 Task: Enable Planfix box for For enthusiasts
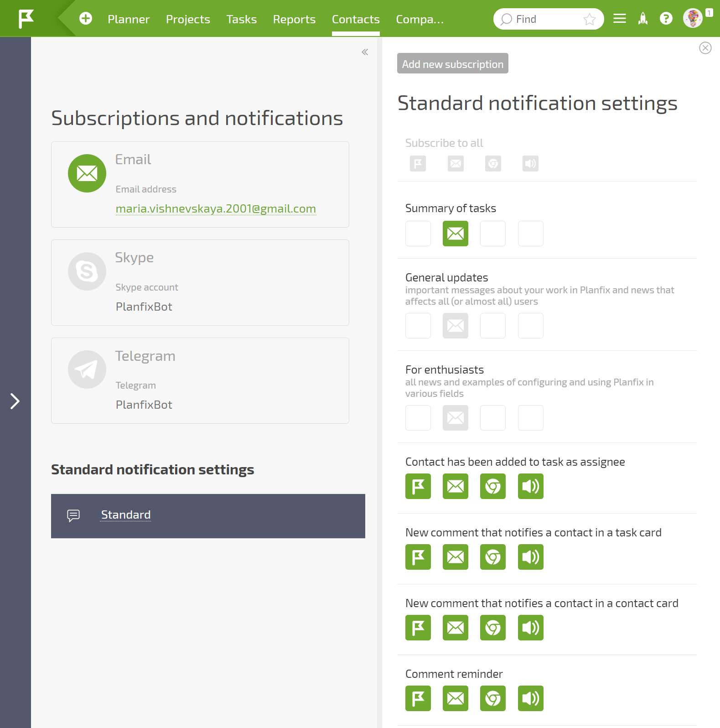tap(418, 418)
